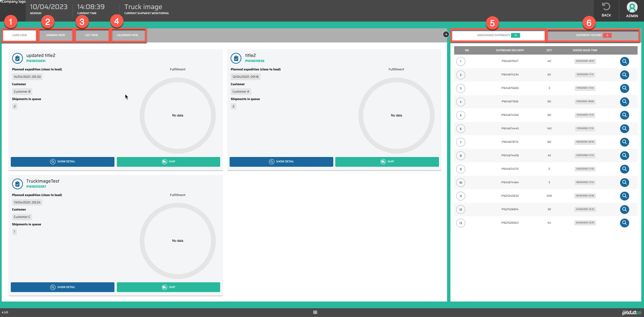Collapse side panel with arrow circle icon
This screenshot has width=644, height=317.
click(x=446, y=34)
